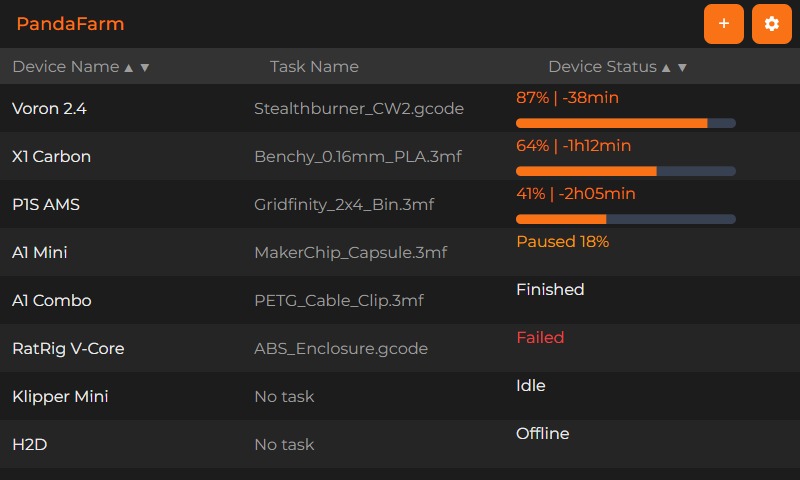Viewport: 800px width, 480px height.
Task: Open the A1 Combo device row
Action: tap(400, 300)
